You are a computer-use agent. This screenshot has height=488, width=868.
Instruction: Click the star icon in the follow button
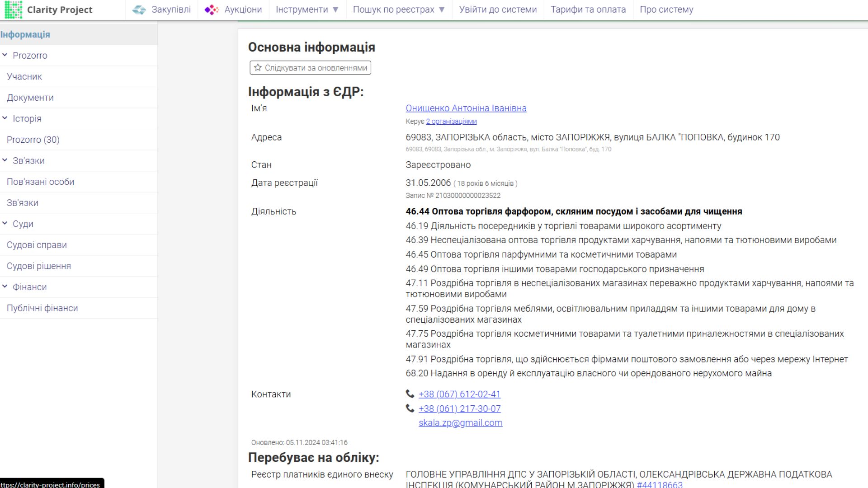257,68
